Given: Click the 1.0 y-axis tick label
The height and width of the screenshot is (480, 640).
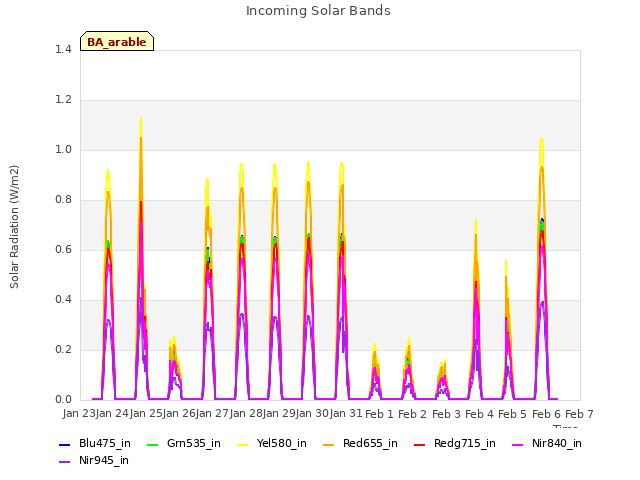Looking at the screenshot, I should coord(63,149).
